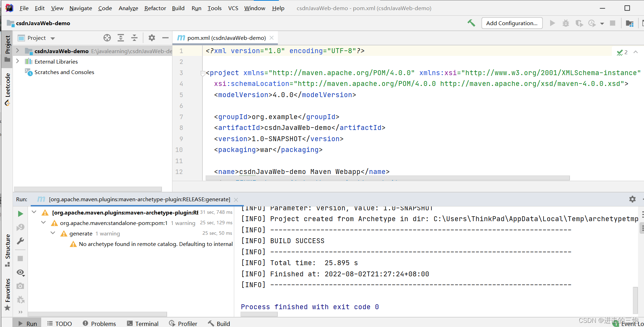This screenshot has height=327, width=644.
Task: Toggle the Terminal tool window button
Action: coord(142,324)
